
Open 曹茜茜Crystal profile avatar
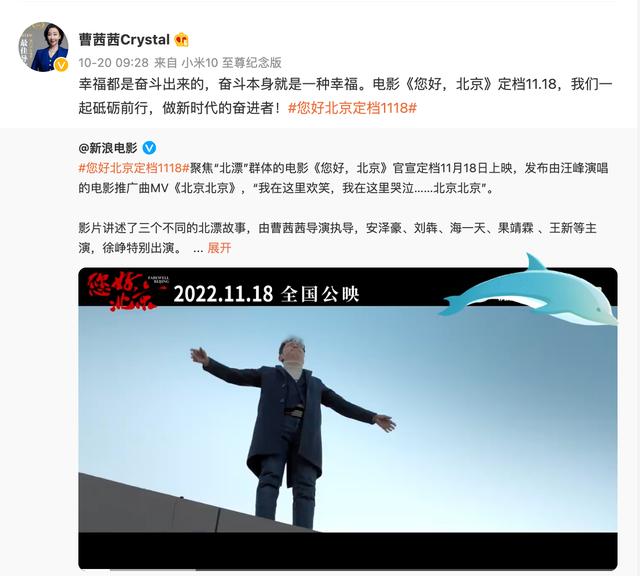43,47
